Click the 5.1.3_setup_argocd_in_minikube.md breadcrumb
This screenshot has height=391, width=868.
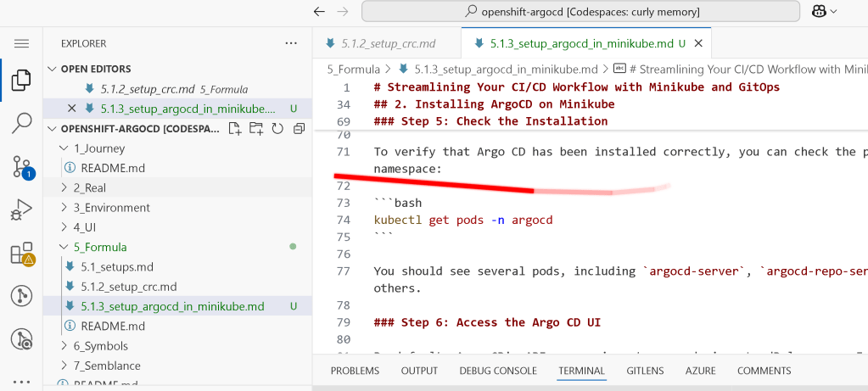pos(506,70)
